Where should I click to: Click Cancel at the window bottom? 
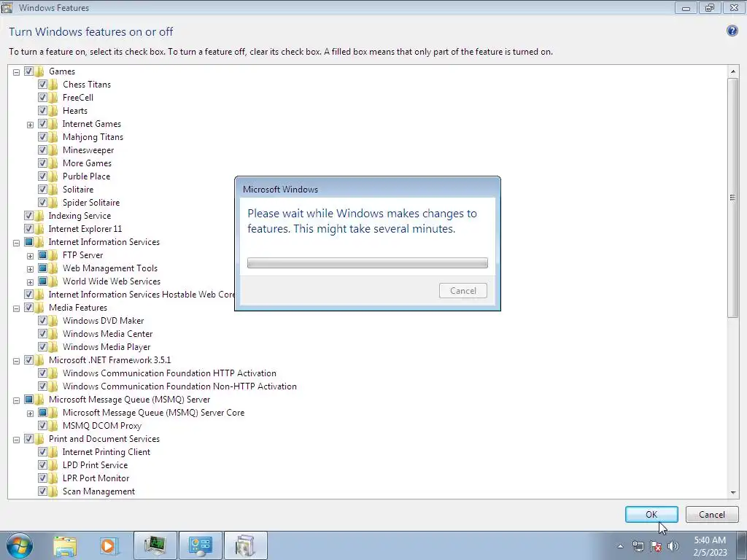[712, 514]
